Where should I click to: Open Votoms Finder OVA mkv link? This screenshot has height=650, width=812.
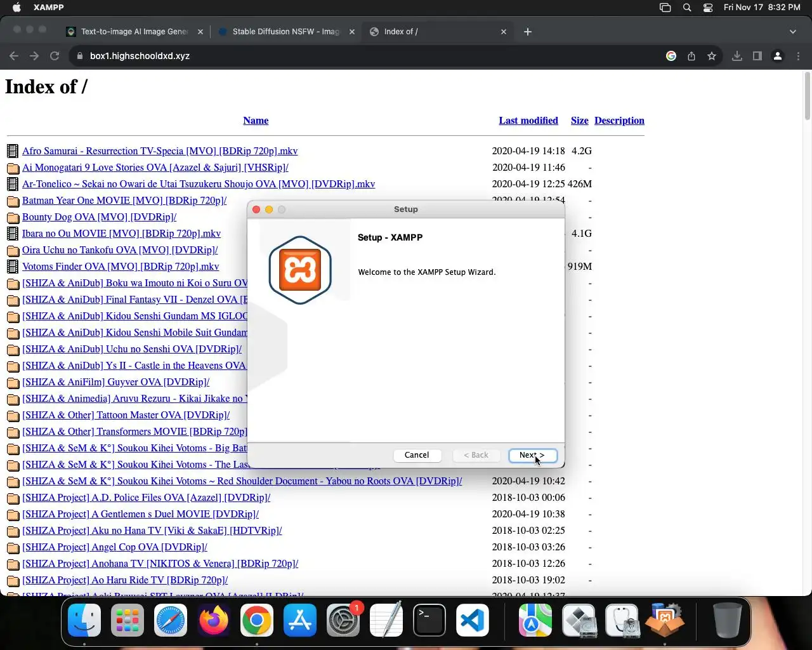pos(121,267)
